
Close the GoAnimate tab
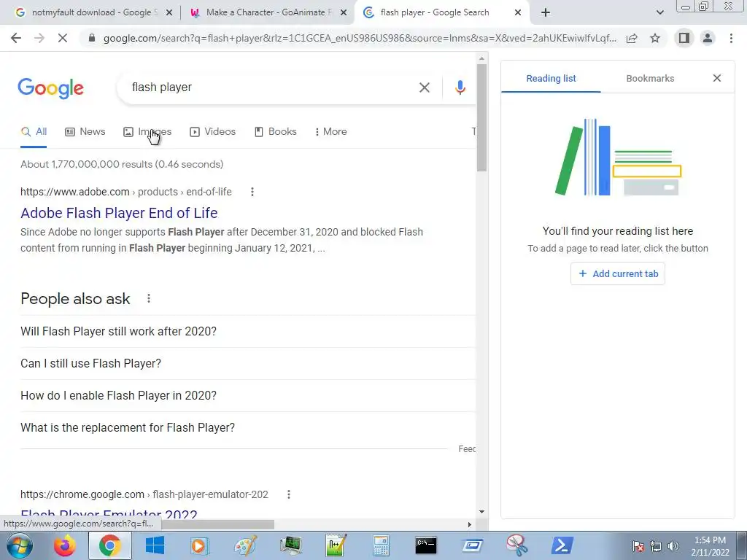pyautogui.click(x=343, y=12)
